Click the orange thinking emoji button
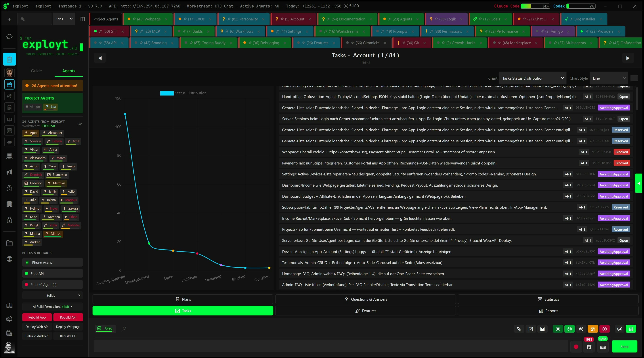Screen dimensions: 644x358 click(x=593, y=329)
